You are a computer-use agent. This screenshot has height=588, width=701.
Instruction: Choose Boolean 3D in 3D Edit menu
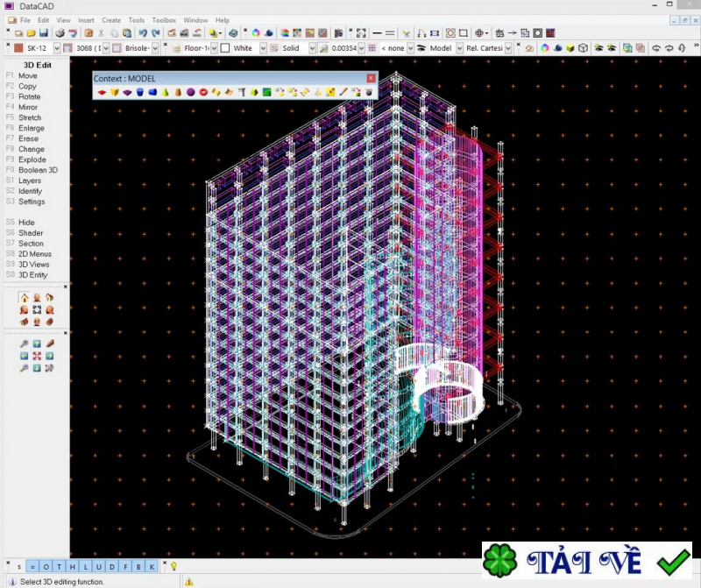point(38,170)
